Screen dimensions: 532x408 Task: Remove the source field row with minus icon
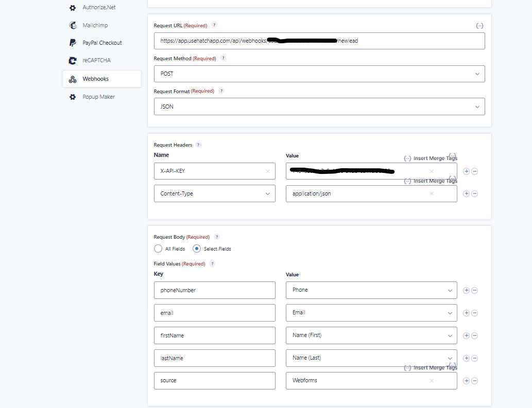pos(474,381)
